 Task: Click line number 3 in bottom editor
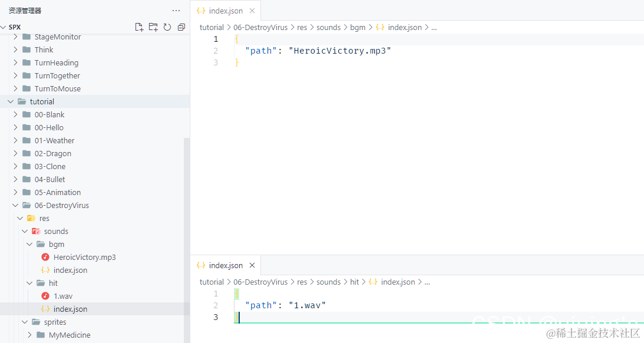tap(216, 317)
